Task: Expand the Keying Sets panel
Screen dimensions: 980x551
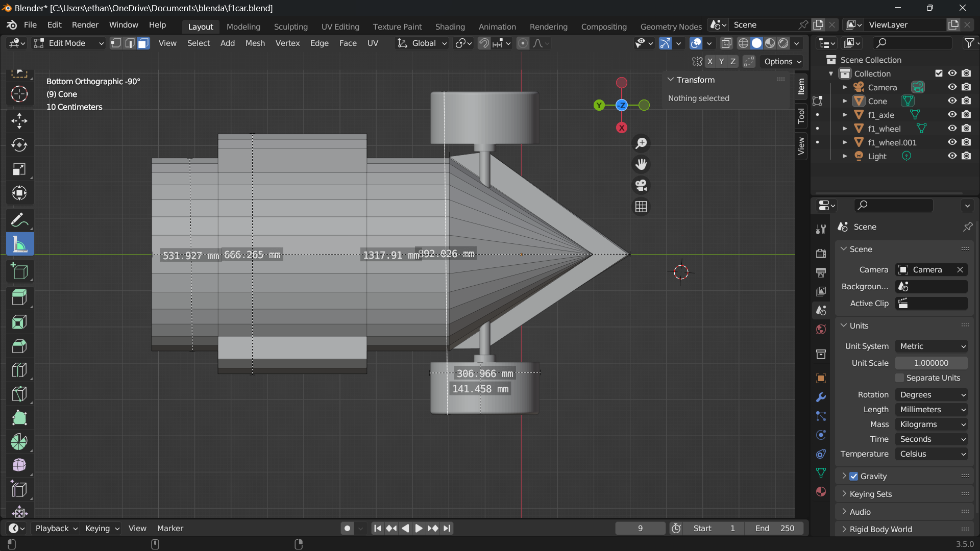Action: [870, 494]
